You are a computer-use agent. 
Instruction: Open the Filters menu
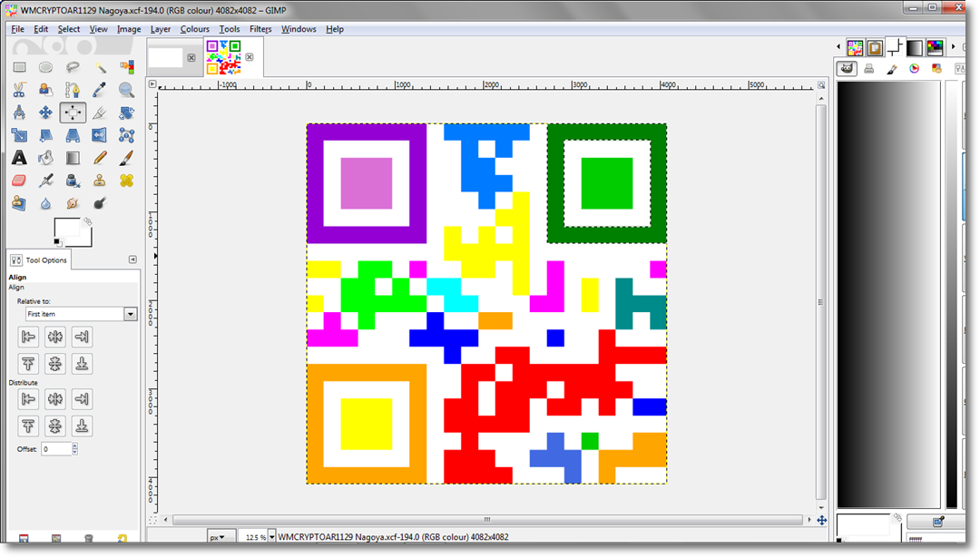[260, 29]
